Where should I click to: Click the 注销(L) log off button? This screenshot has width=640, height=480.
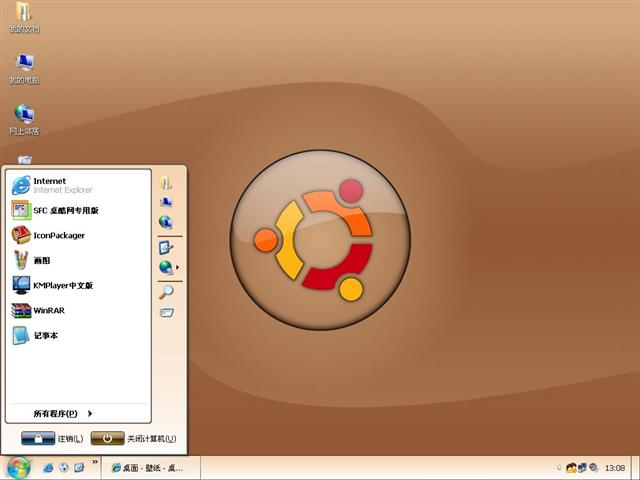[x=52, y=438]
